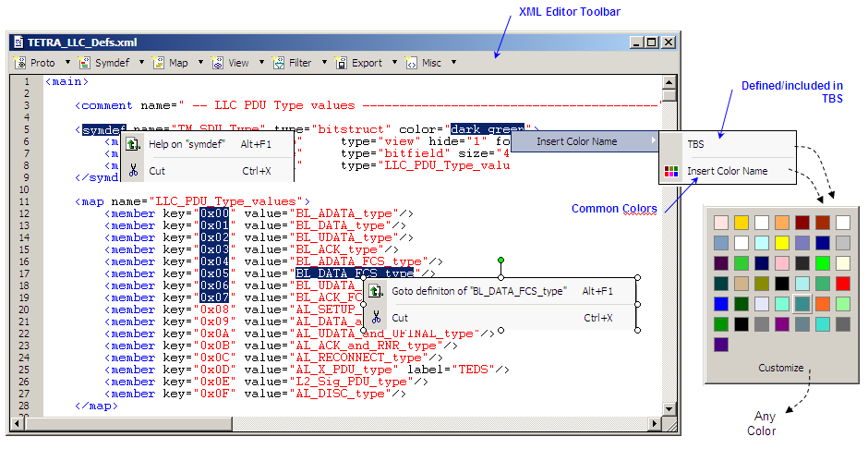
Task: Choose the yellow color swatch
Action: coord(781,242)
